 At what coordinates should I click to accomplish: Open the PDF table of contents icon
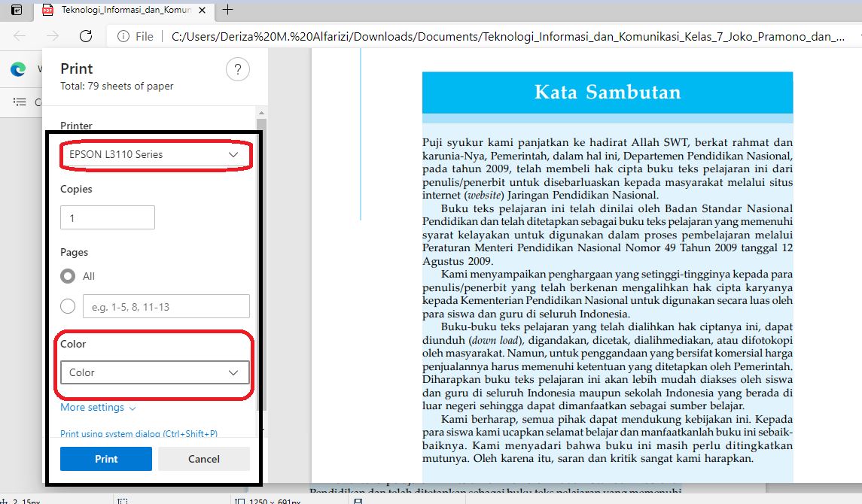tap(20, 102)
